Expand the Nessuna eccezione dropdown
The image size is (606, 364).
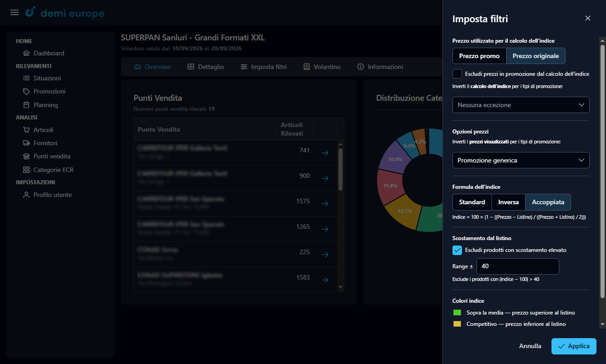[x=521, y=105]
